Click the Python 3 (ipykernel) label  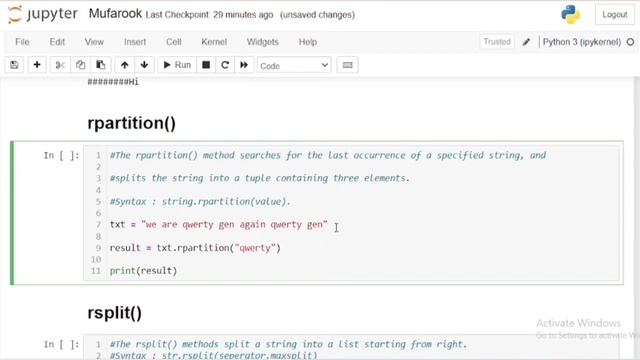coord(582,42)
